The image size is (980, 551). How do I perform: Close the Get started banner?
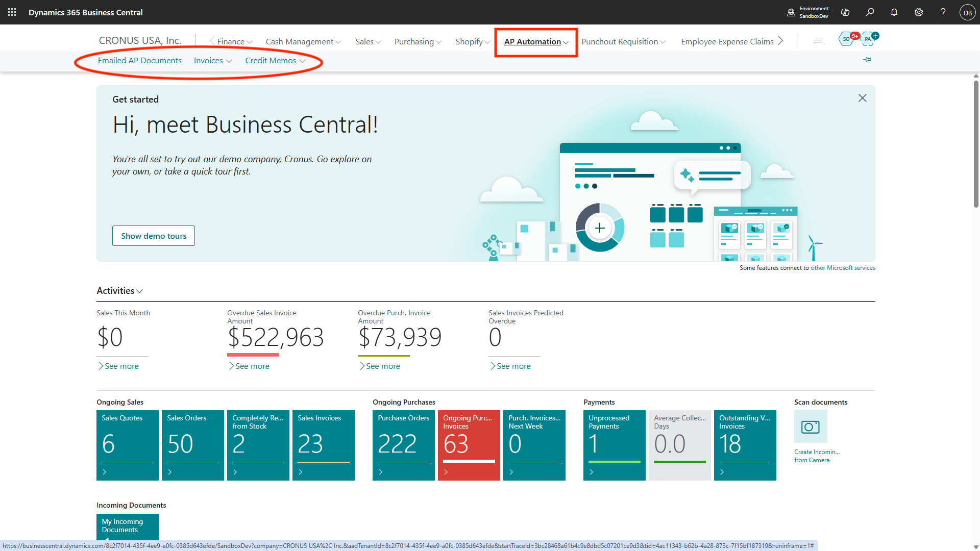(862, 98)
